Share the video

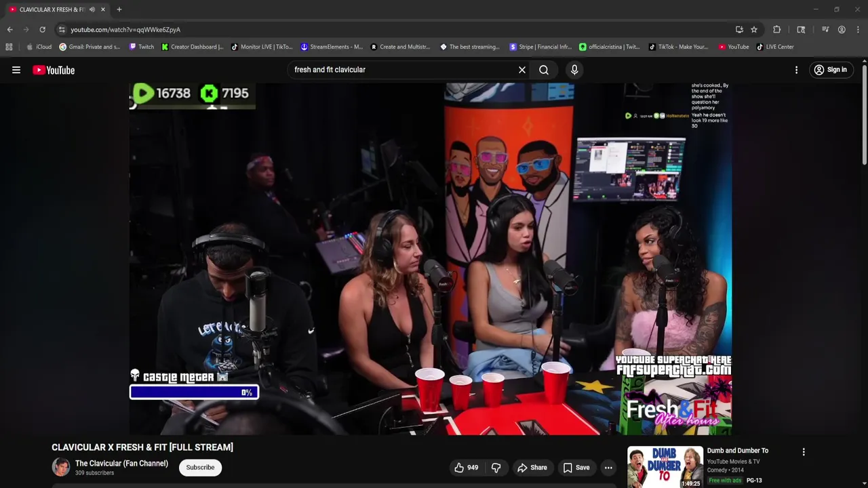[532, 468]
